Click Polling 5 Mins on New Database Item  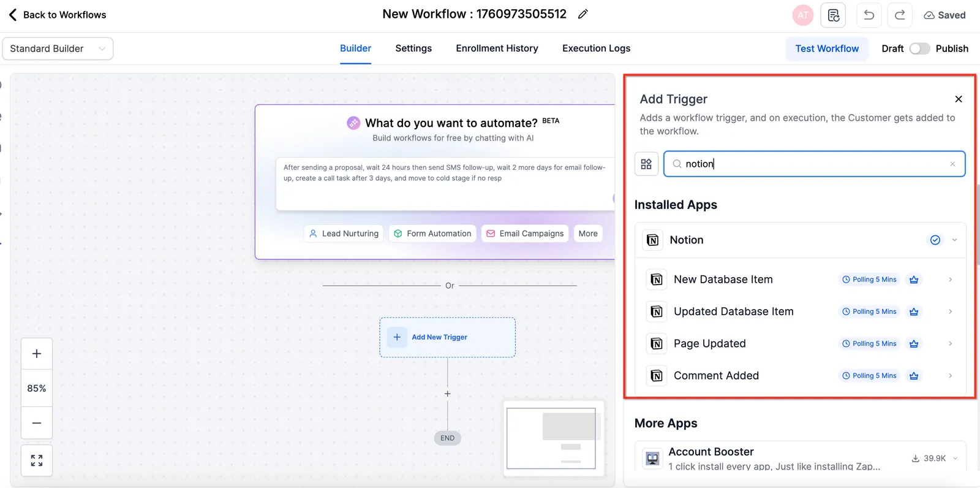coord(869,280)
